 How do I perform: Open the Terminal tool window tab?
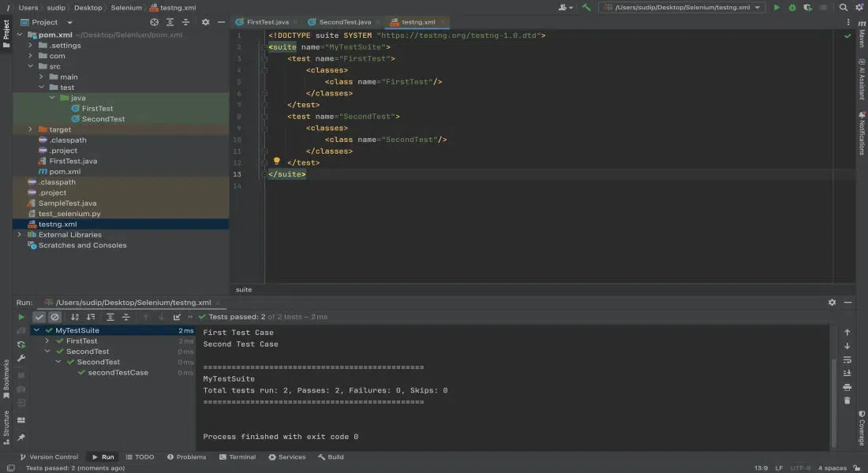pos(238,457)
